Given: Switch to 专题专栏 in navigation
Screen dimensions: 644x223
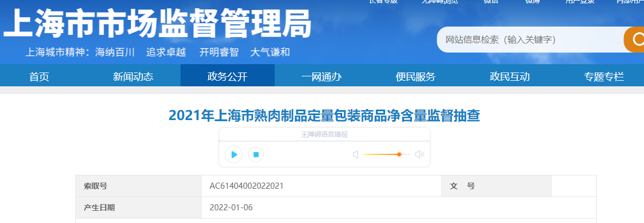Looking at the screenshot, I should point(604,76).
